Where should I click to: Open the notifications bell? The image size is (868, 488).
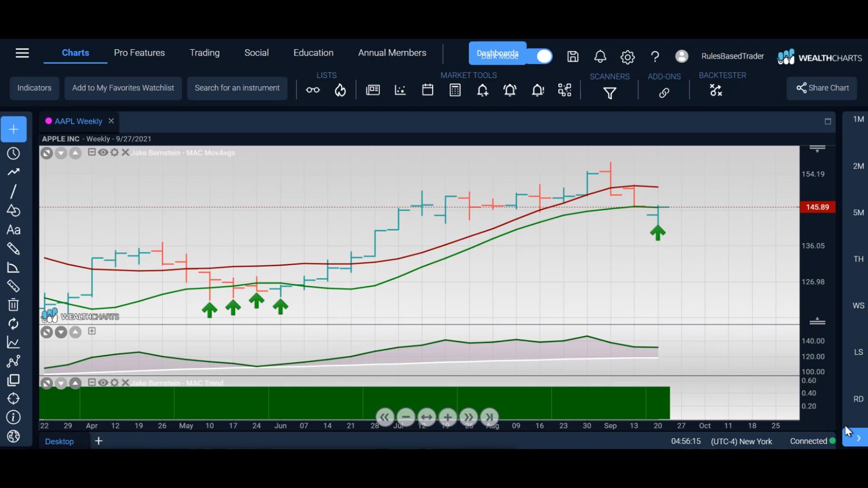click(600, 56)
